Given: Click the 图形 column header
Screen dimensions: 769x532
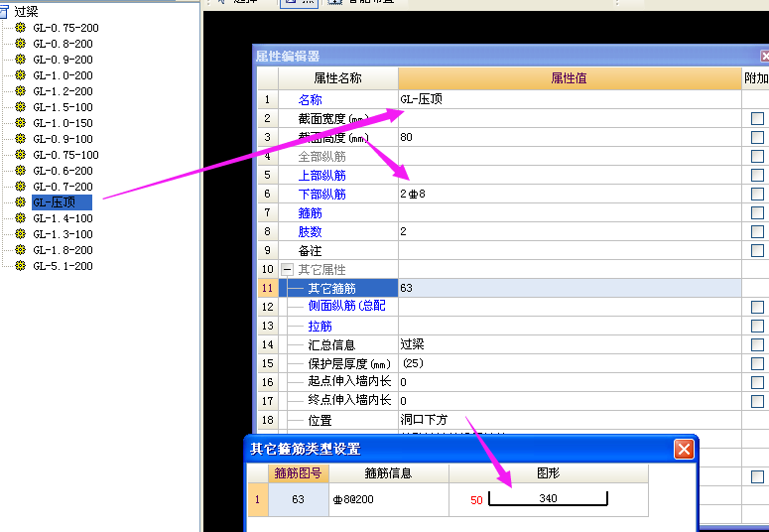Looking at the screenshot, I should pos(549,473).
